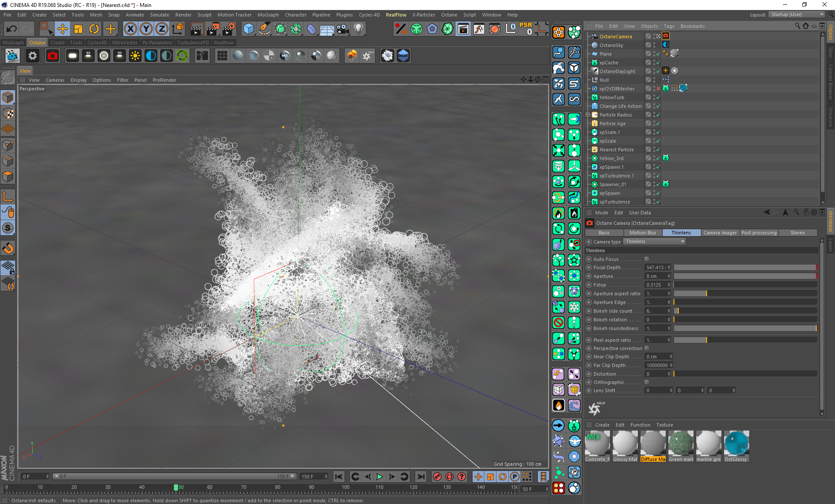The width and height of the screenshot is (835, 504).
Task: Toggle Z-axis lock
Action: 162,29
